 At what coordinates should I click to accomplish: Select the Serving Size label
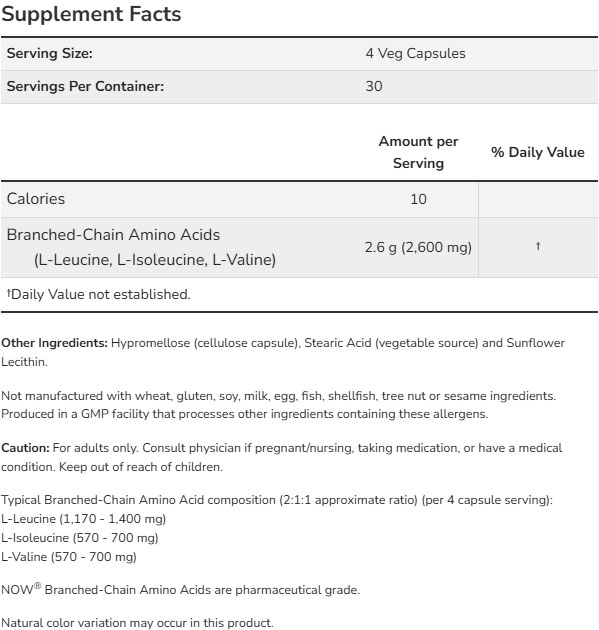[x=50, y=53]
